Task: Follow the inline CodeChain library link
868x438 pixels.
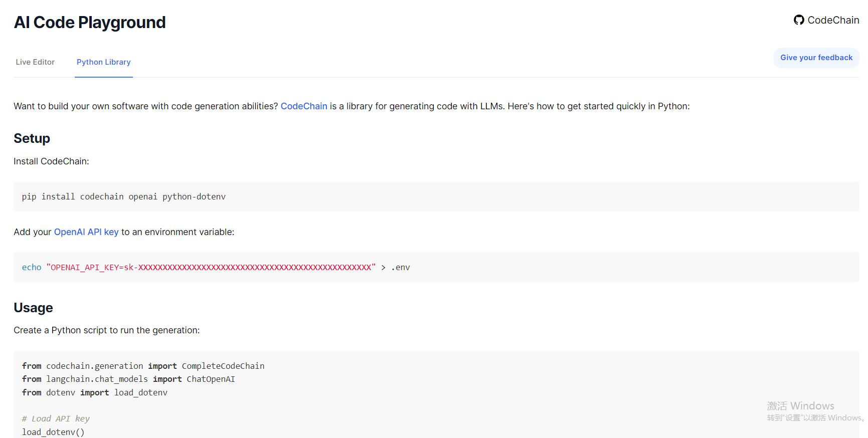Action: (x=303, y=106)
